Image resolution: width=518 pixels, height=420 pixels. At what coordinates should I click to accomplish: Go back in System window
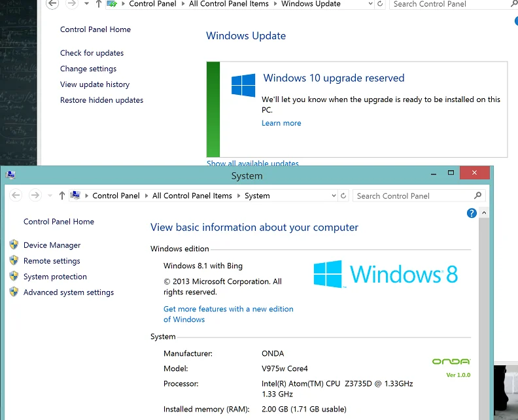pos(16,196)
